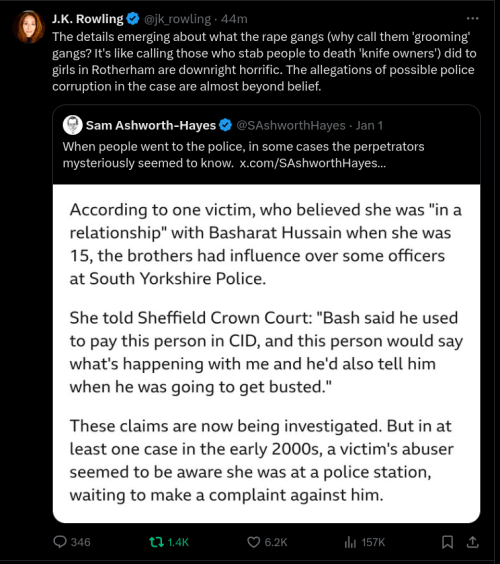
Task: Open J.K. Rowling's profile avatar
Action: pyautogui.click(x=29, y=27)
